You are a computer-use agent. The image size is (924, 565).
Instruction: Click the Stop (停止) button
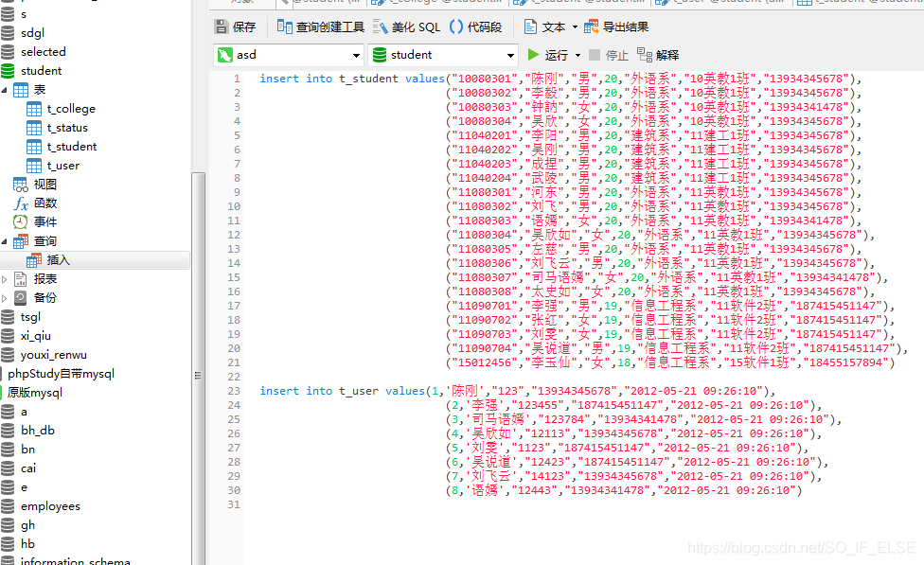click(609, 55)
